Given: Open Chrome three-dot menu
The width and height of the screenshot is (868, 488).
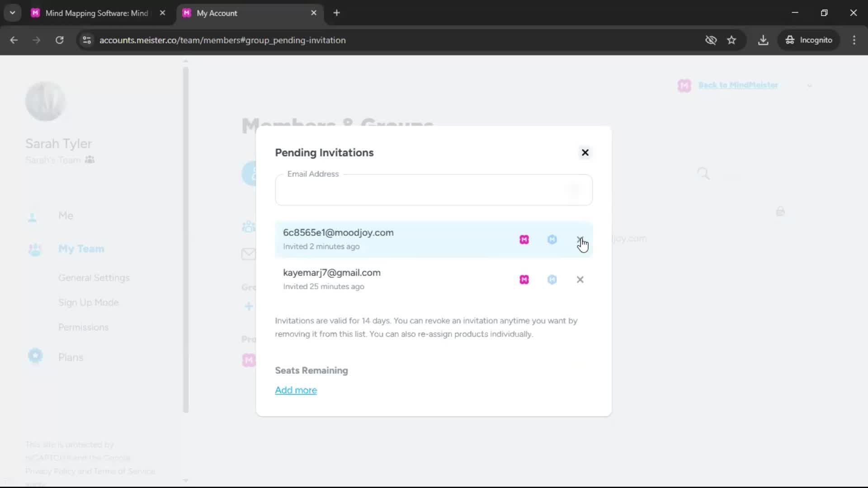Looking at the screenshot, I should (x=854, y=40).
